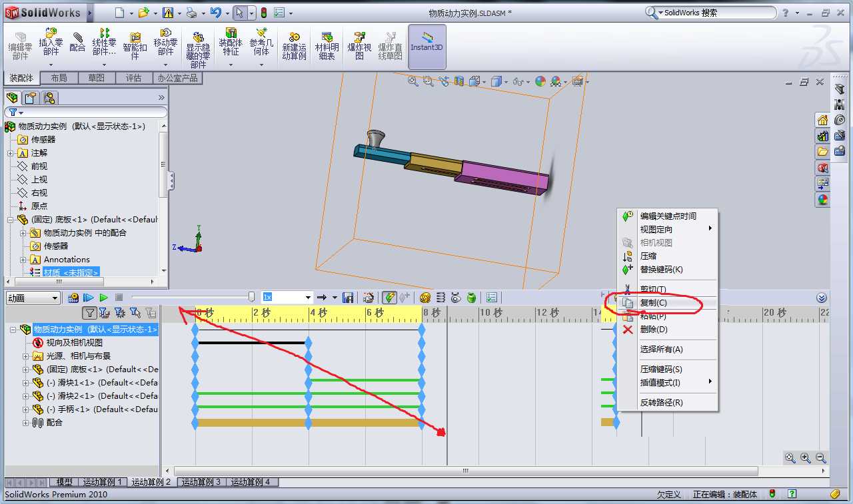Image resolution: width=853 pixels, height=504 pixels.
Task: Open the Appearances color ball in task pane
Action: pos(823,199)
